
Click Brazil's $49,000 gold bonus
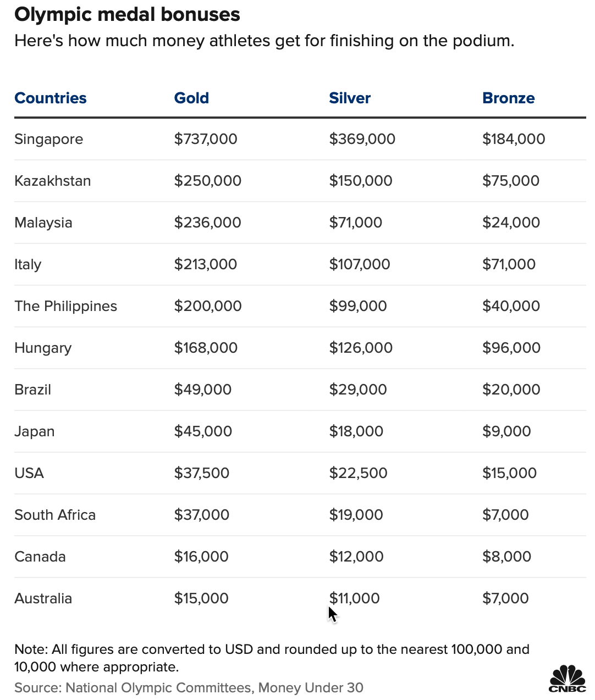coord(203,390)
